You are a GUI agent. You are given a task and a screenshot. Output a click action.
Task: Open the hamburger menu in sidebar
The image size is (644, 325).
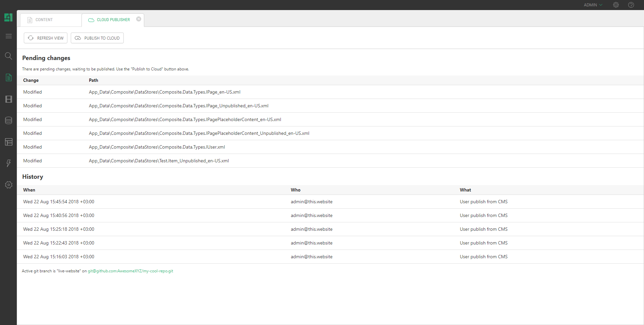pyautogui.click(x=9, y=36)
